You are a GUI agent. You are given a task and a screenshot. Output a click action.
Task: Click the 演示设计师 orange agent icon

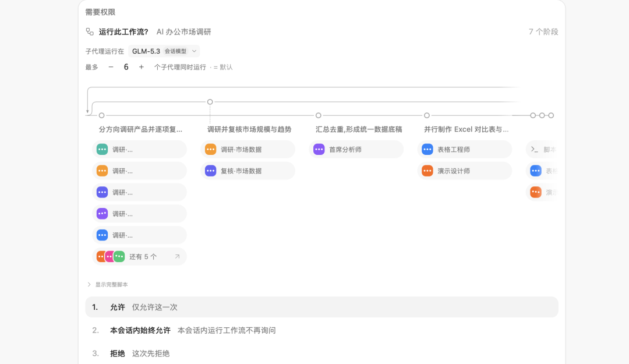(427, 171)
